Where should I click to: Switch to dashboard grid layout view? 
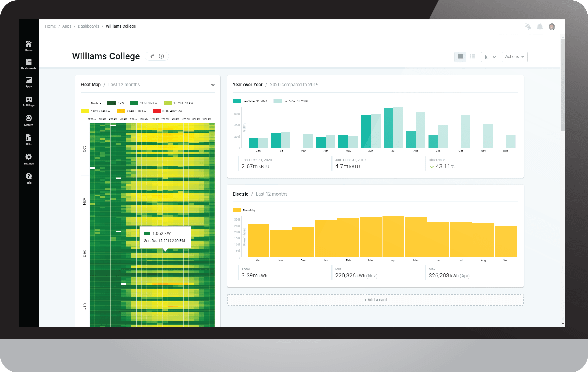460,57
